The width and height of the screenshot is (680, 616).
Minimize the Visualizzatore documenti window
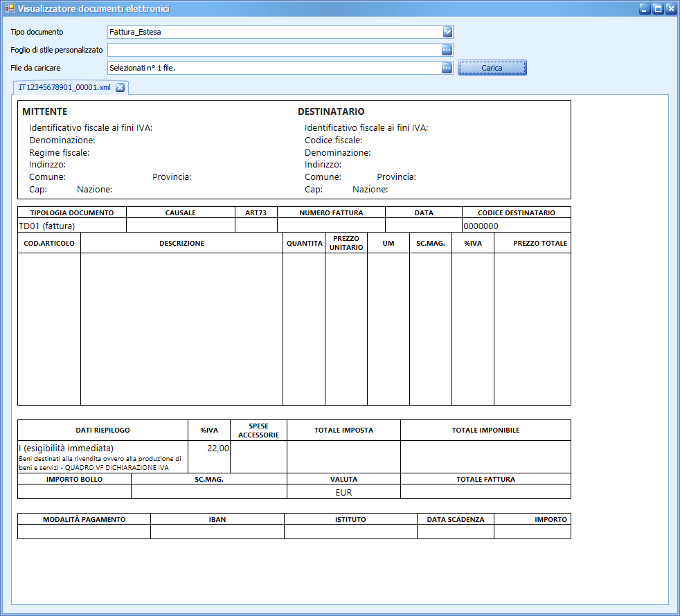pyautogui.click(x=645, y=9)
